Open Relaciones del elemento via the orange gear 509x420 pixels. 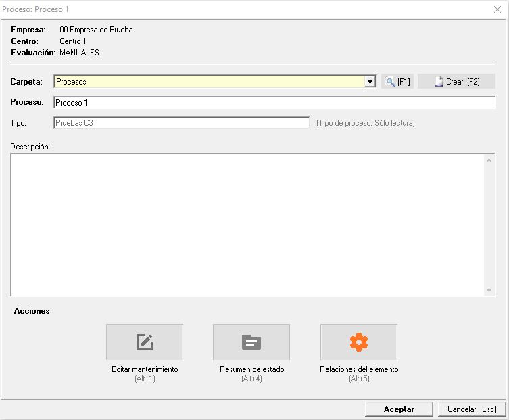(x=358, y=342)
